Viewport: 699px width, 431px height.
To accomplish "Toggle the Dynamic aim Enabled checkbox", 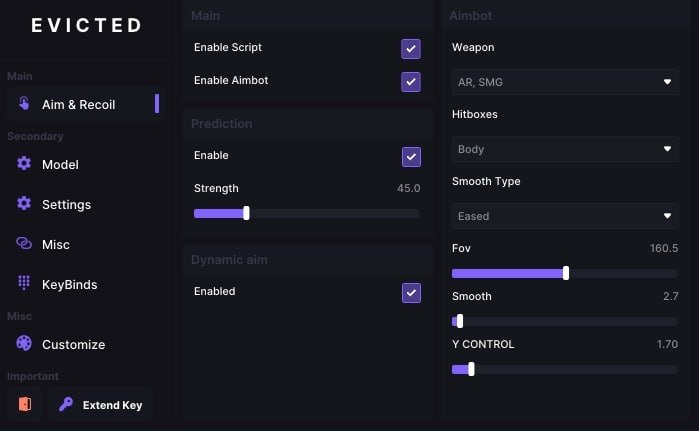I will click(411, 293).
